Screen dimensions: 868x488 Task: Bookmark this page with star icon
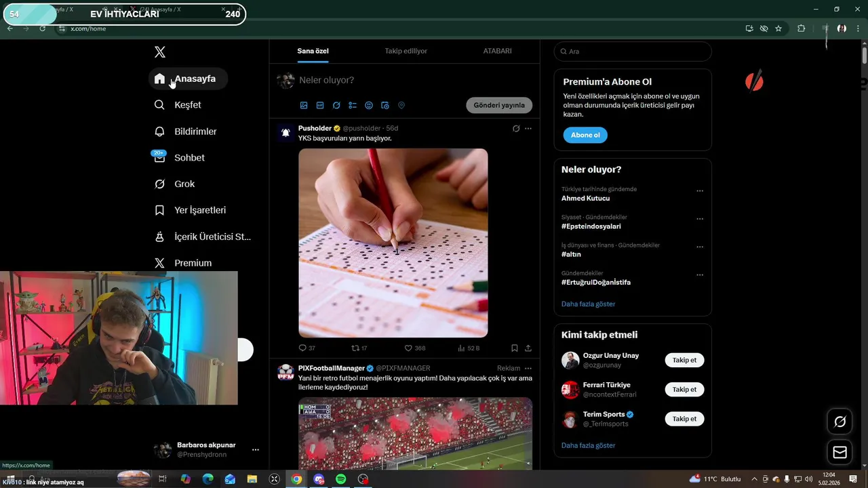pyautogui.click(x=778, y=28)
